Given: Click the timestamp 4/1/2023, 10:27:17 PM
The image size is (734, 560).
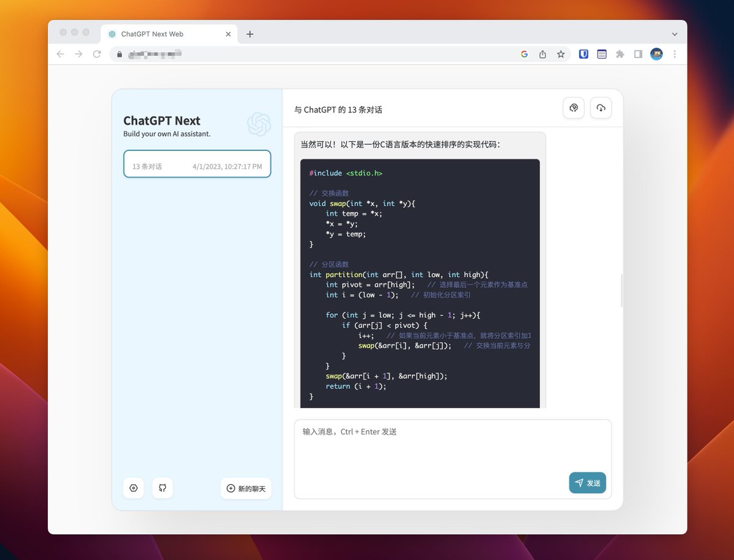Looking at the screenshot, I should tap(227, 166).
